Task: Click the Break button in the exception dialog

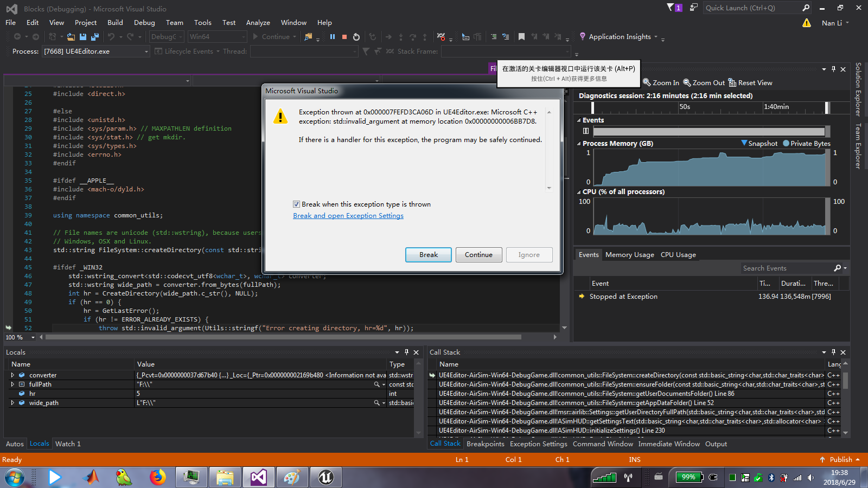Action: pos(428,255)
